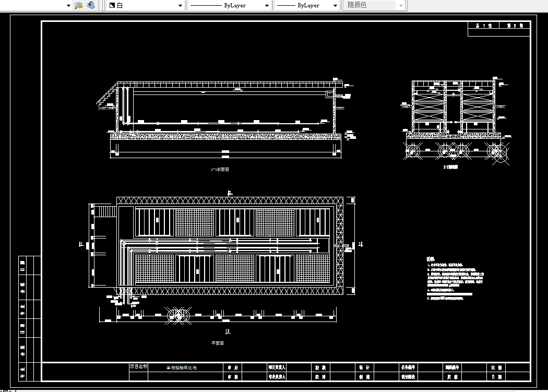The height and width of the screenshot is (392, 548).
Task: Open the lineweight ByLayer dropdown
Action: coord(307,6)
